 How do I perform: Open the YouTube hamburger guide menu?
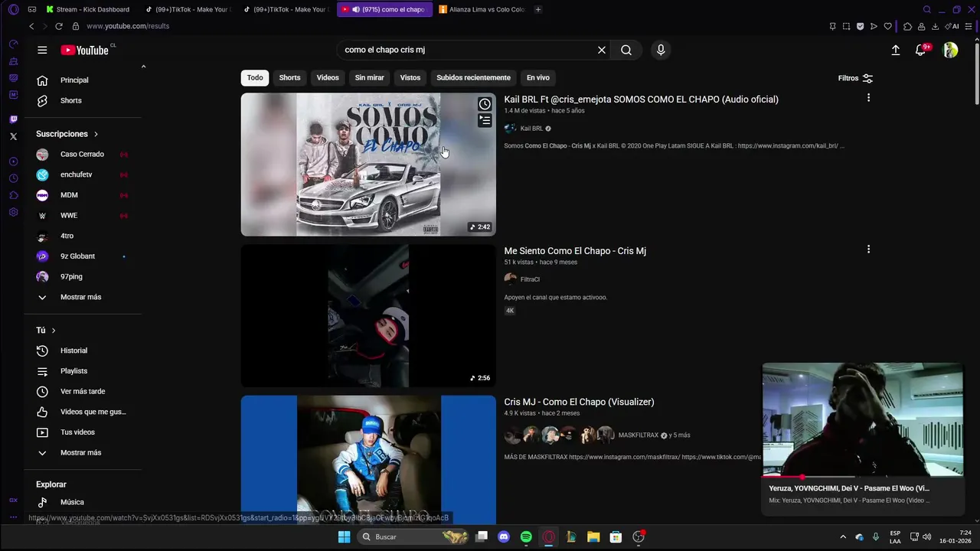tap(42, 50)
